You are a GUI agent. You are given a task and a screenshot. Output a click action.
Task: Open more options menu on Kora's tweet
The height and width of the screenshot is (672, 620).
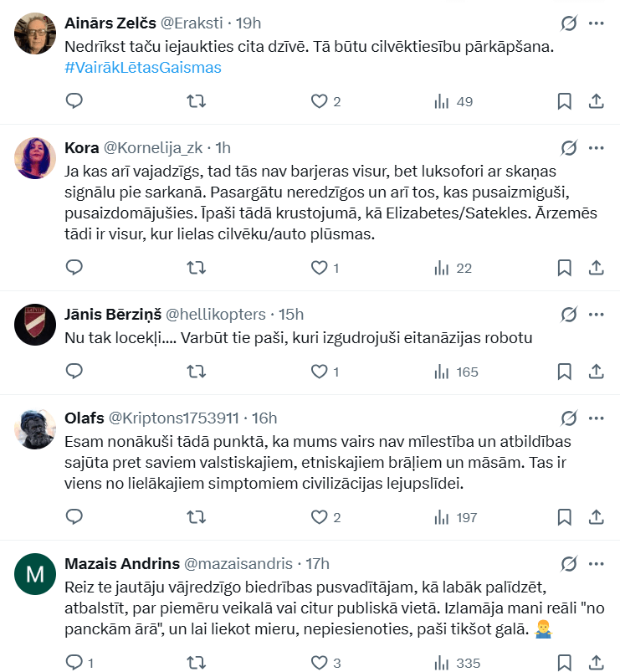click(x=597, y=148)
